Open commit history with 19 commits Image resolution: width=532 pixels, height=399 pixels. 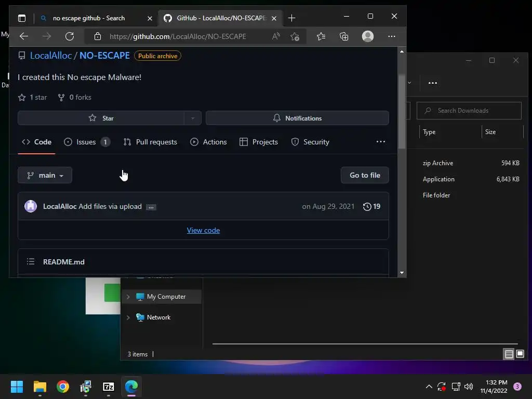(371, 206)
